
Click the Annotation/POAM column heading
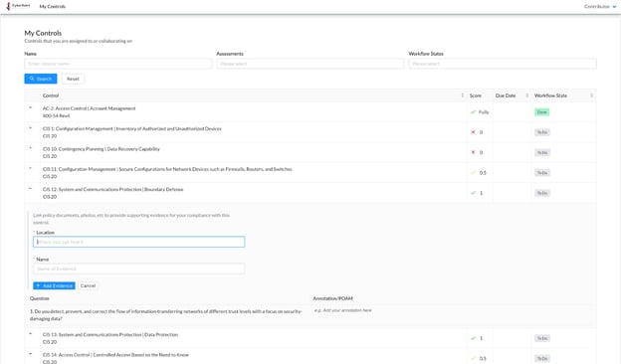click(332, 298)
